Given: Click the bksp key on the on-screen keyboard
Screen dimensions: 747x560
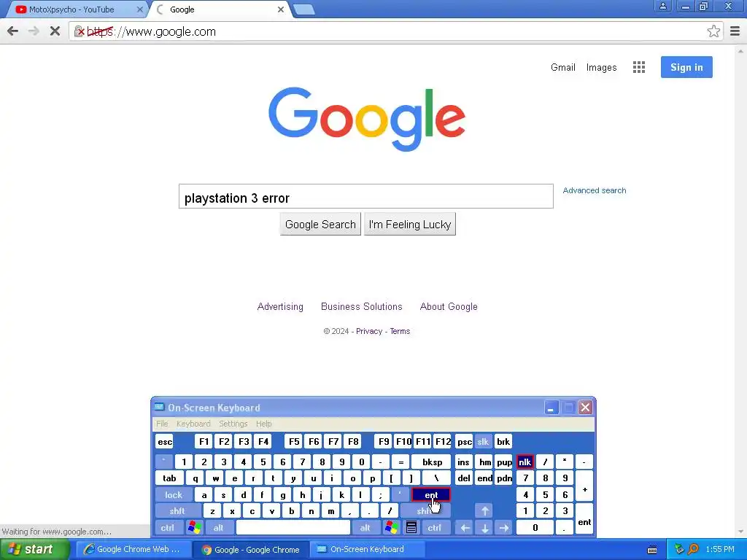Looking at the screenshot, I should pos(432,462).
